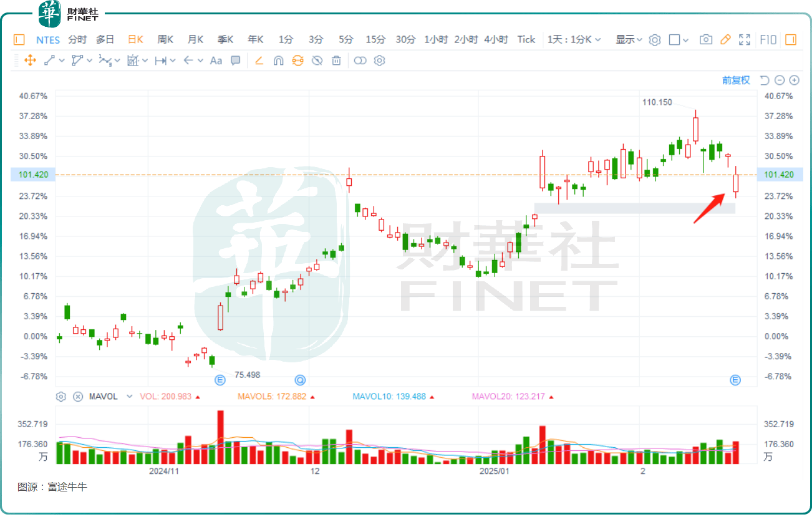Open chart settings gear in top bar
The image size is (812, 527).
pos(655,40)
